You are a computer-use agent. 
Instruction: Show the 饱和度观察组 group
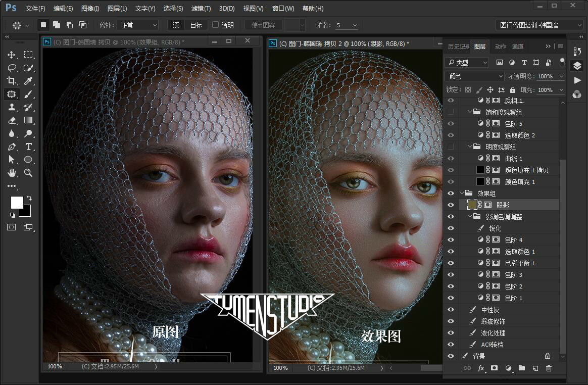(x=451, y=112)
